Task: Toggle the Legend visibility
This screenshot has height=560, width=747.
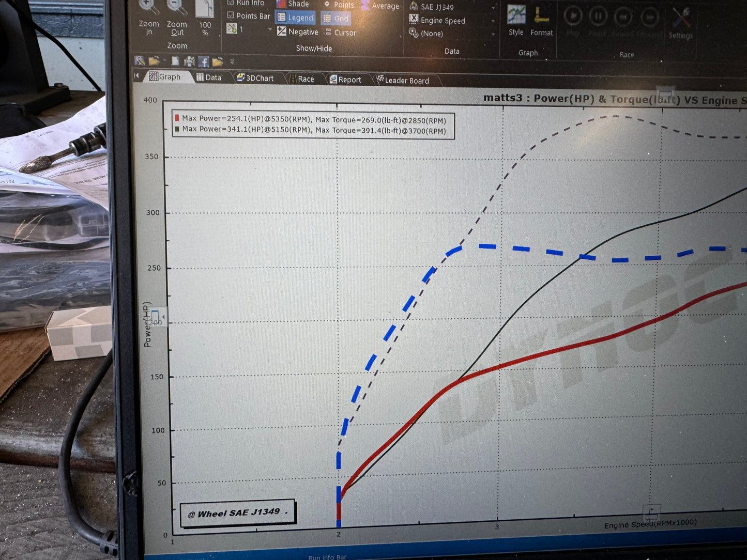Action: [295, 17]
